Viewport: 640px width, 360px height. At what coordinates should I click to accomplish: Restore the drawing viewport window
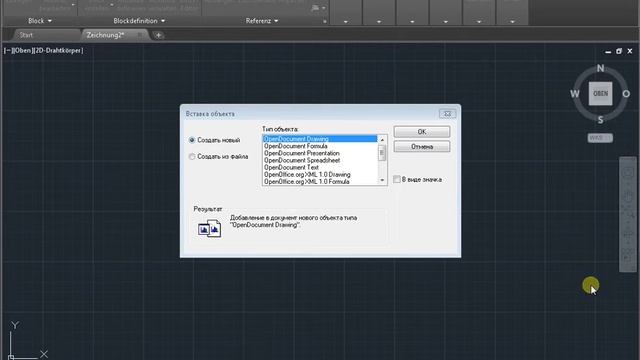(619, 51)
